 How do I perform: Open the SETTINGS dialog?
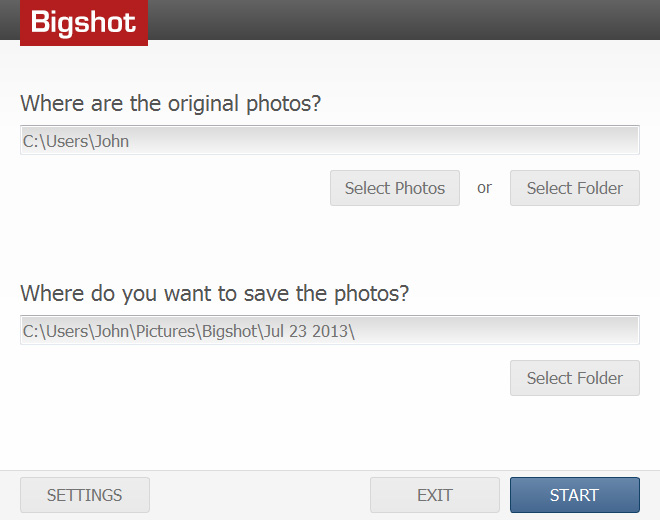(x=85, y=495)
